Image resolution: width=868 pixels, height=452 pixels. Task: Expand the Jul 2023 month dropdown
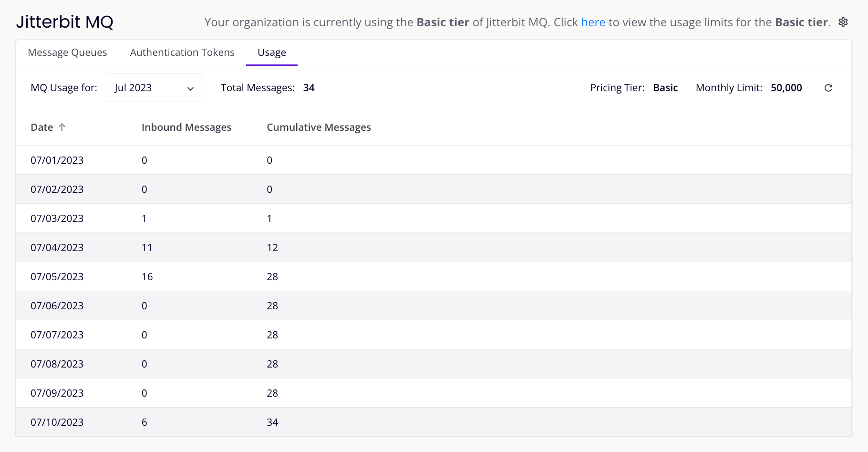154,88
